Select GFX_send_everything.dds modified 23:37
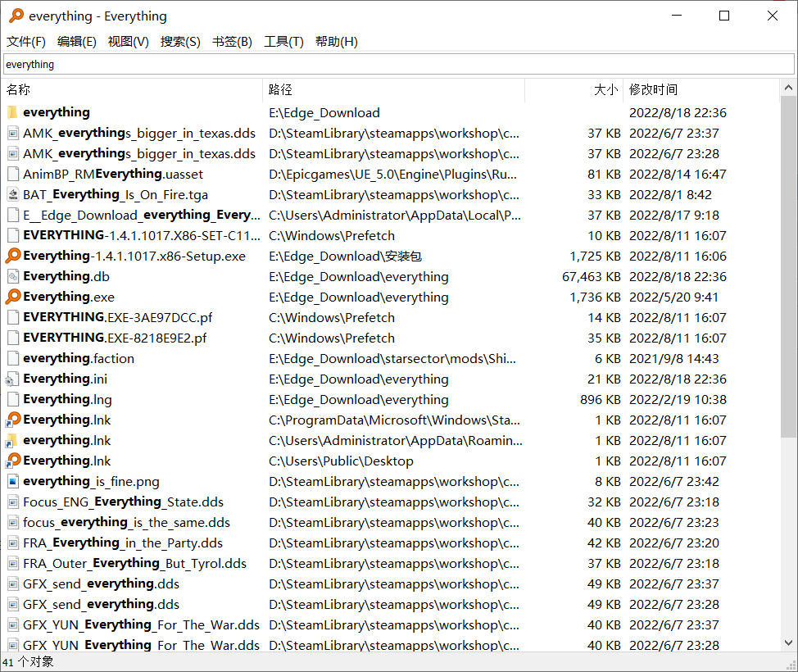The width and height of the screenshot is (798, 672). pyautogui.click(x=101, y=584)
